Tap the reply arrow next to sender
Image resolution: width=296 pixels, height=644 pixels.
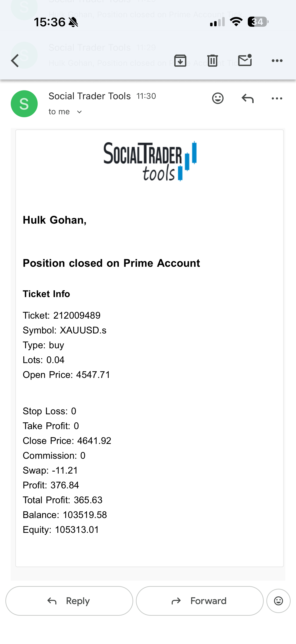point(247,98)
